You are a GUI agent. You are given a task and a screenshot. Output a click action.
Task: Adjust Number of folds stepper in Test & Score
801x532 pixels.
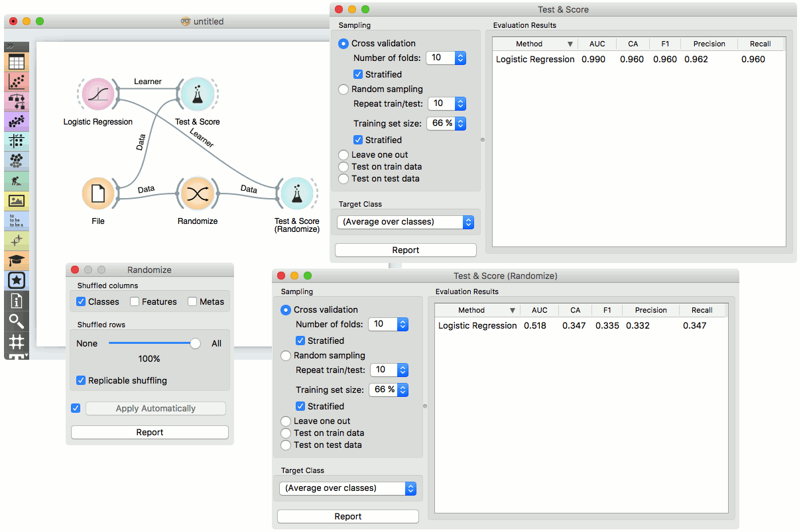pos(460,58)
